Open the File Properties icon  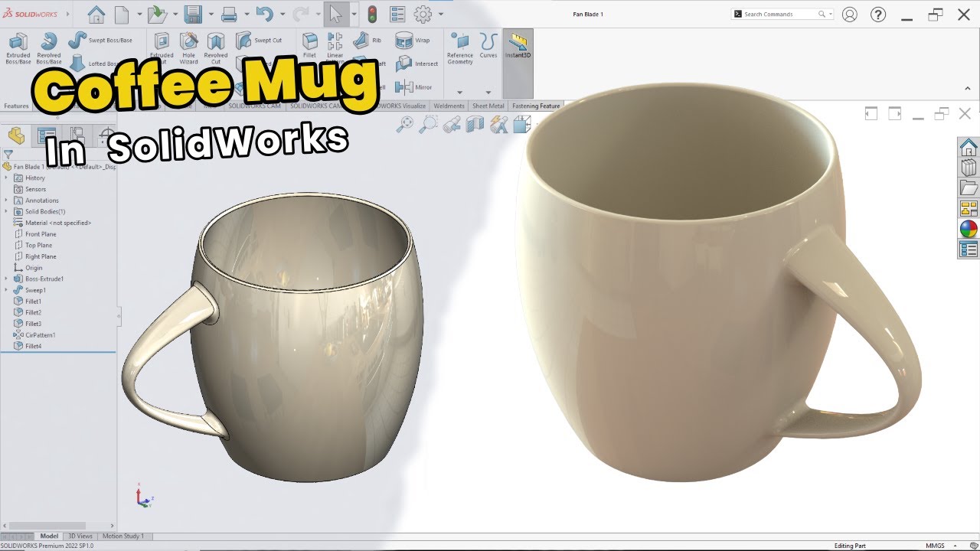[x=397, y=14]
